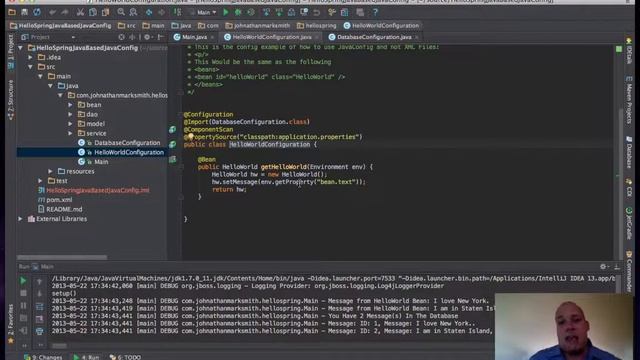This screenshot has height=360, width=640.
Task: Click the Revert changes icon
Action: point(317,12)
